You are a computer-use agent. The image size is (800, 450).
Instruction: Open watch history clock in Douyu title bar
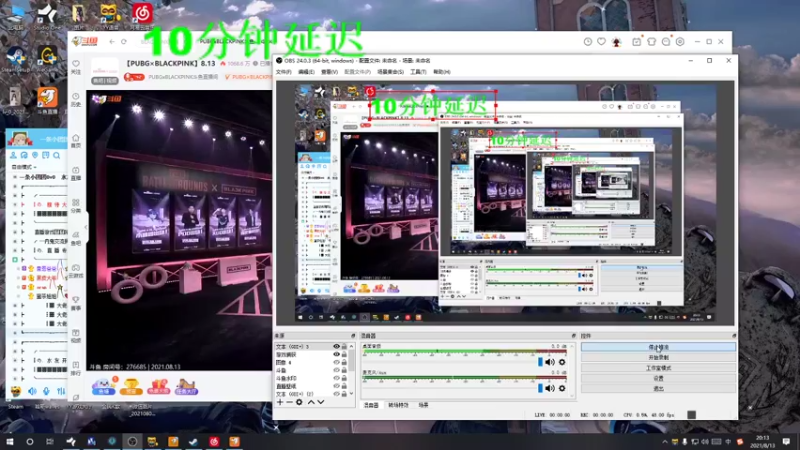pos(588,42)
